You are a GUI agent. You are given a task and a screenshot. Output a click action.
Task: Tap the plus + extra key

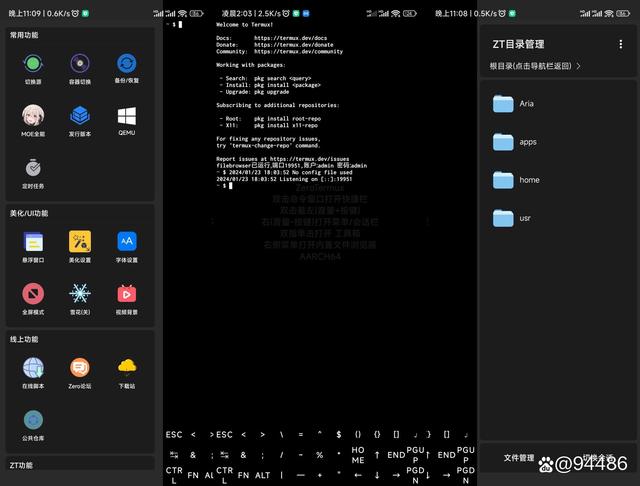[320, 475]
